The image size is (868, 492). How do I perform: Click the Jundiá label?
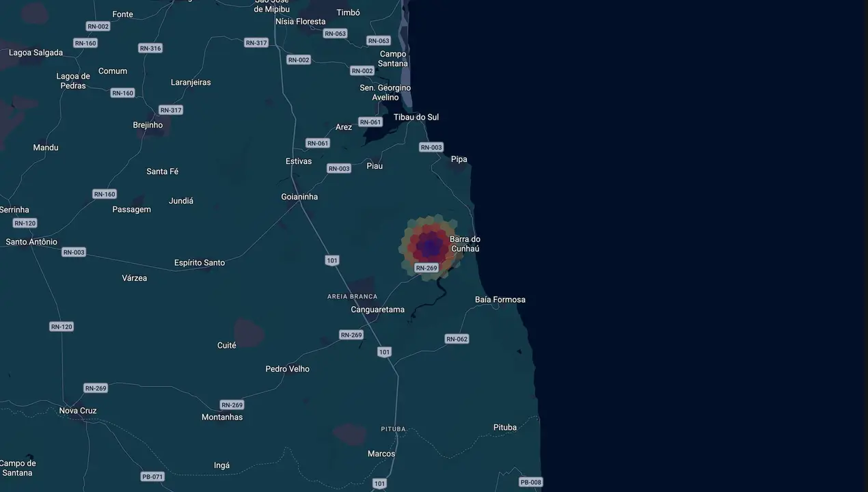pyautogui.click(x=181, y=201)
